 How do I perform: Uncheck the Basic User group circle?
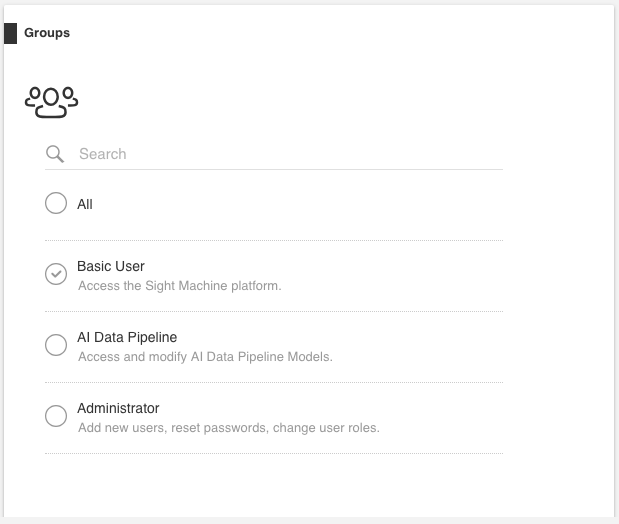(x=56, y=274)
